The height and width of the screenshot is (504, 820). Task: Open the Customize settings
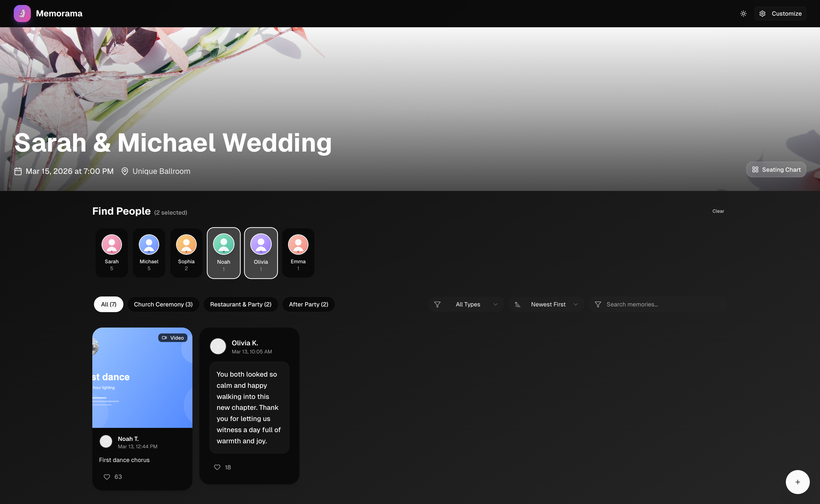pyautogui.click(x=780, y=14)
